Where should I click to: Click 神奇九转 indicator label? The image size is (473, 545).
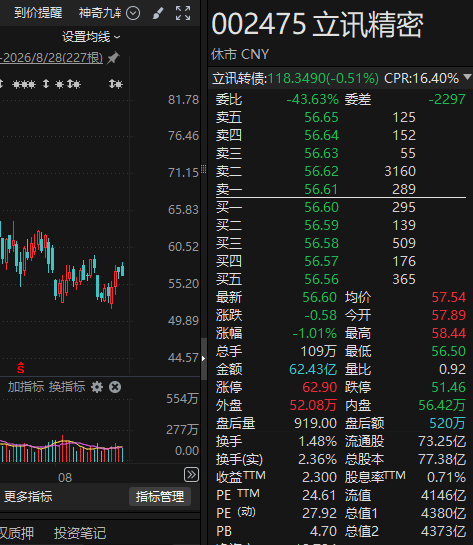click(x=100, y=13)
